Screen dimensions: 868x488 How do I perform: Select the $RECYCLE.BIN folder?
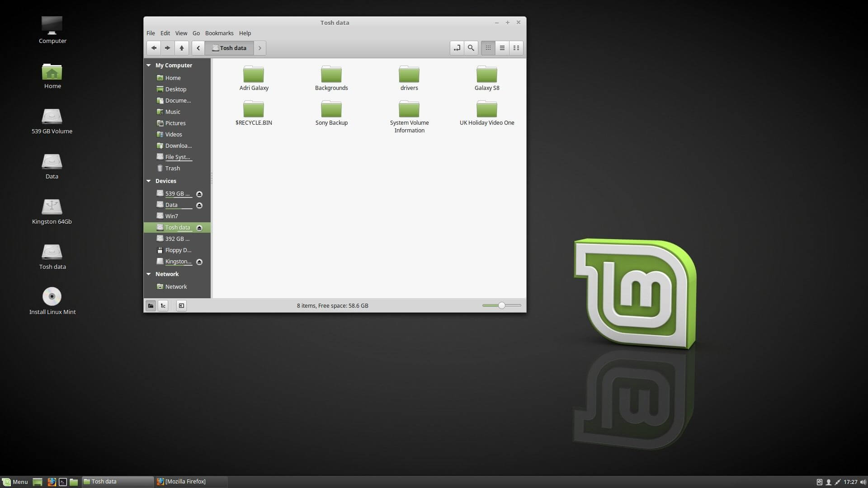point(254,113)
